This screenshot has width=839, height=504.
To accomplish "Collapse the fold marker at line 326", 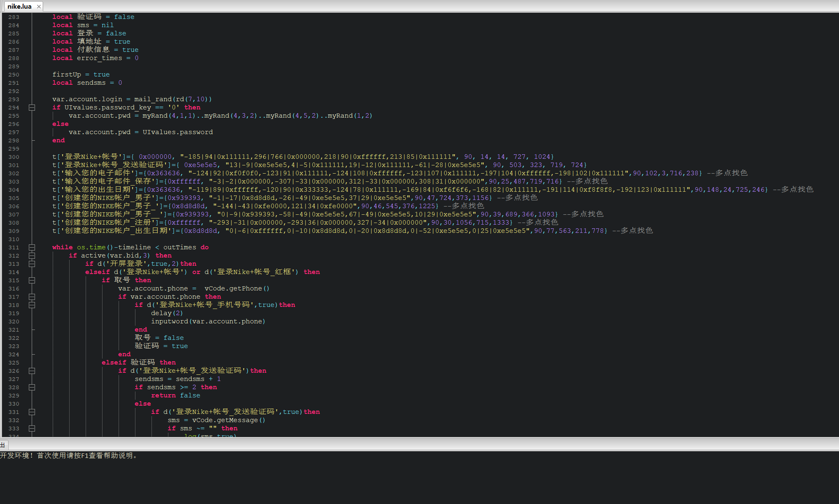I will pos(32,371).
